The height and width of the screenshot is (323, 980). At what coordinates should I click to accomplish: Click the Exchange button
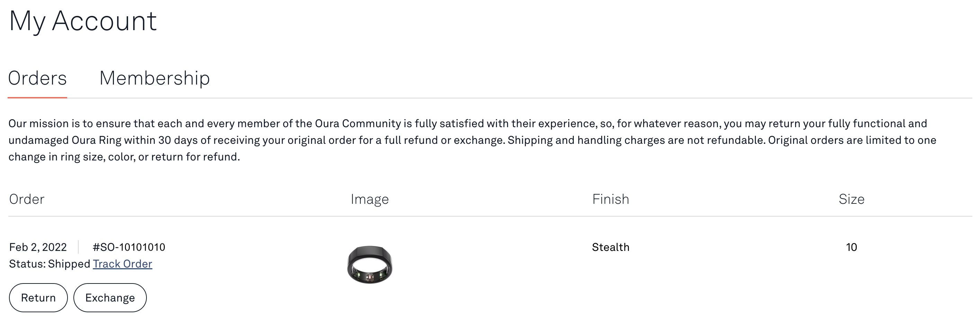(x=110, y=297)
